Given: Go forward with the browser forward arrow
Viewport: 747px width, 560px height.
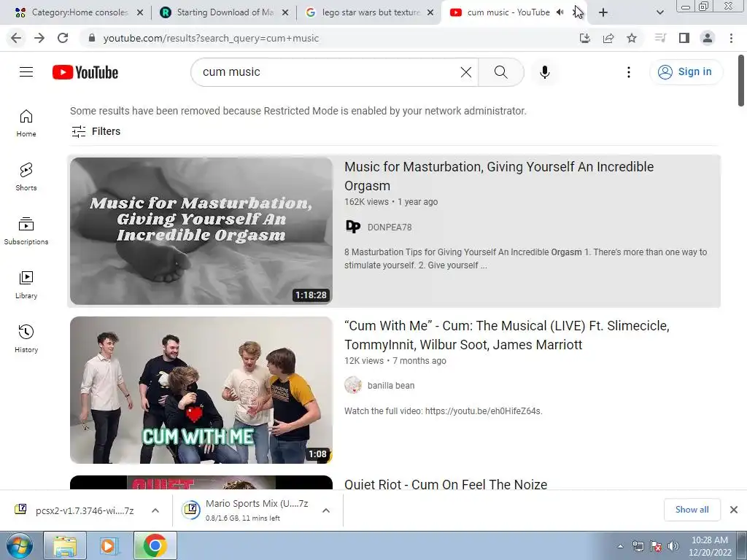Looking at the screenshot, I should [x=39, y=38].
